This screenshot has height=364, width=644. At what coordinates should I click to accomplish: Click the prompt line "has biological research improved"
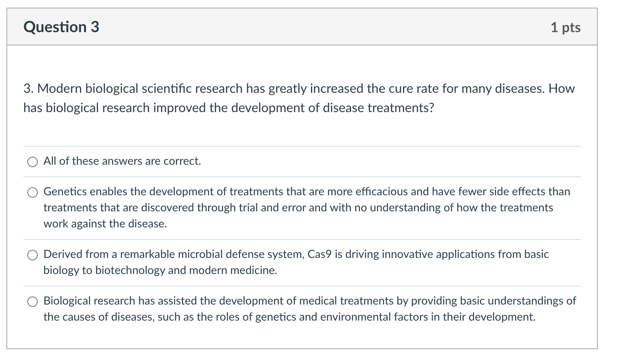(229, 108)
